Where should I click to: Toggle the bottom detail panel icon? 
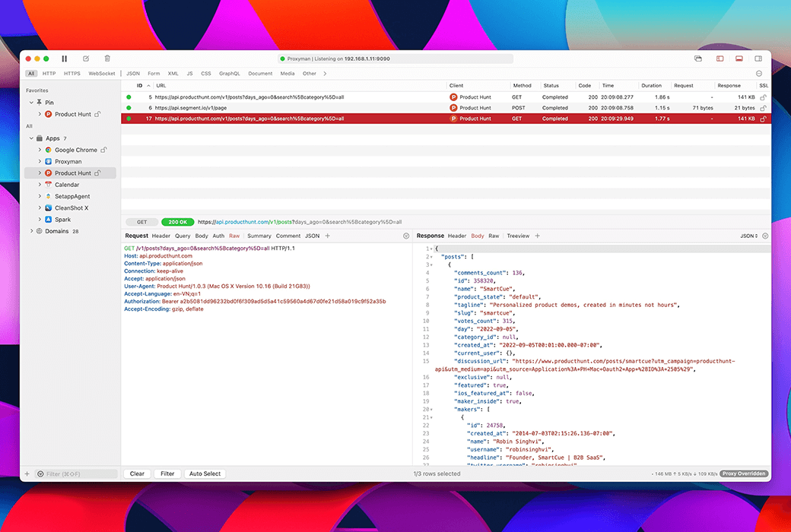(x=739, y=59)
